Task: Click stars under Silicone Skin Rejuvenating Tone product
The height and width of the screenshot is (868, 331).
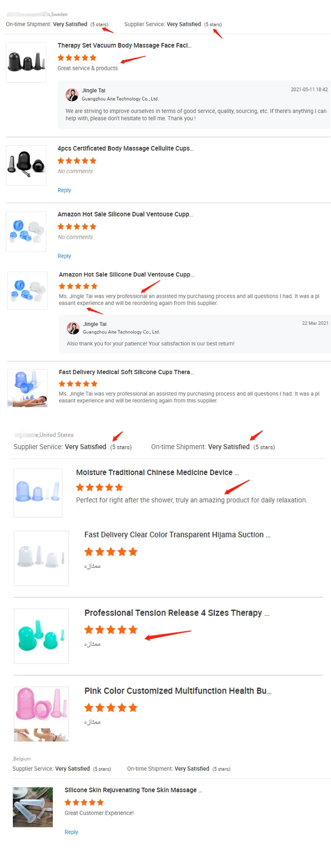Action: tap(84, 803)
